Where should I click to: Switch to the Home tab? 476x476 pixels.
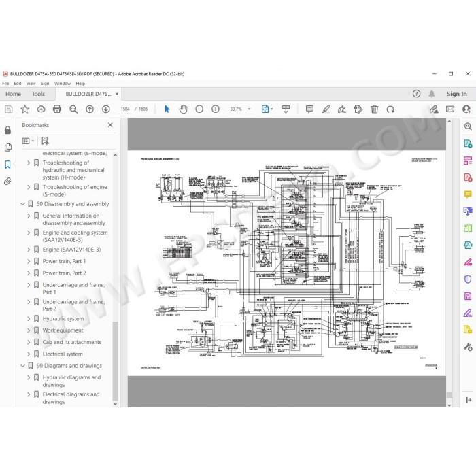point(14,94)
